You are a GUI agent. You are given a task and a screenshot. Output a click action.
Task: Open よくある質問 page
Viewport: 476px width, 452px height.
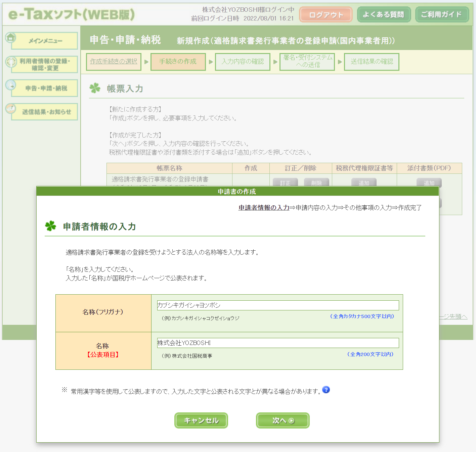(384, 14)
